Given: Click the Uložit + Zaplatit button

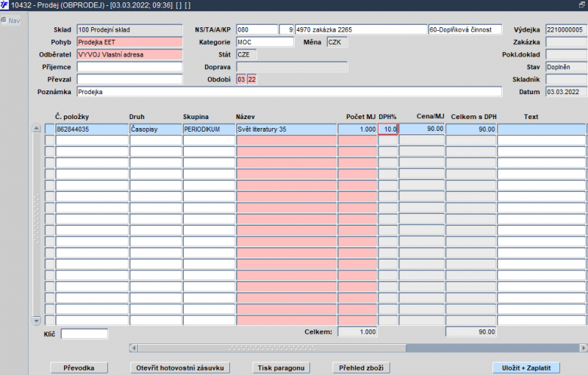Looking at the screenshot, I should tap(526, 368).
